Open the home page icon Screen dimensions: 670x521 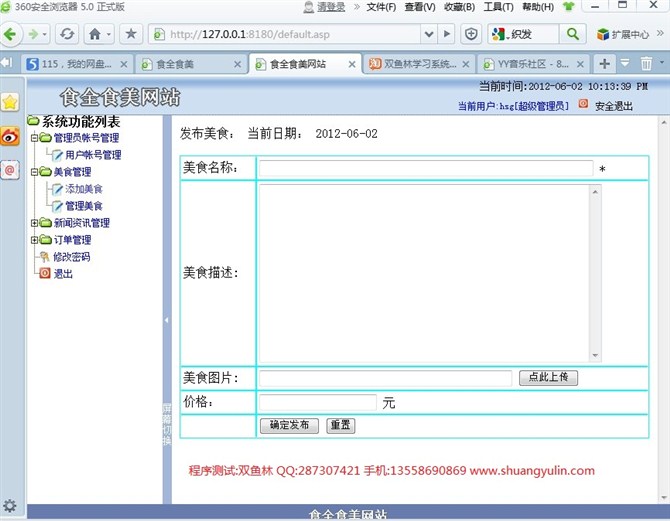coord(94,34)
